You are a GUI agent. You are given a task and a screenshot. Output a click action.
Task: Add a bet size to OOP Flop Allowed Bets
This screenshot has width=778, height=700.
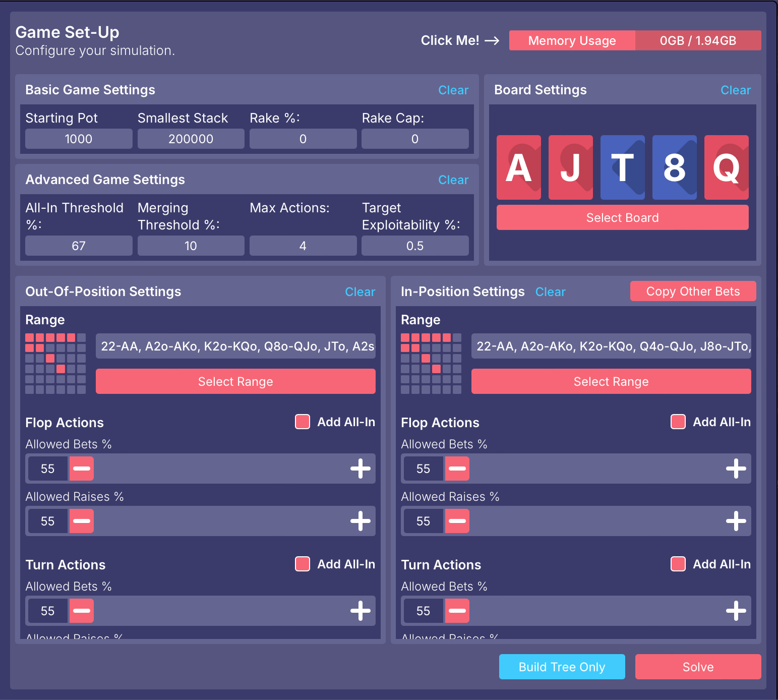[361, 469]
